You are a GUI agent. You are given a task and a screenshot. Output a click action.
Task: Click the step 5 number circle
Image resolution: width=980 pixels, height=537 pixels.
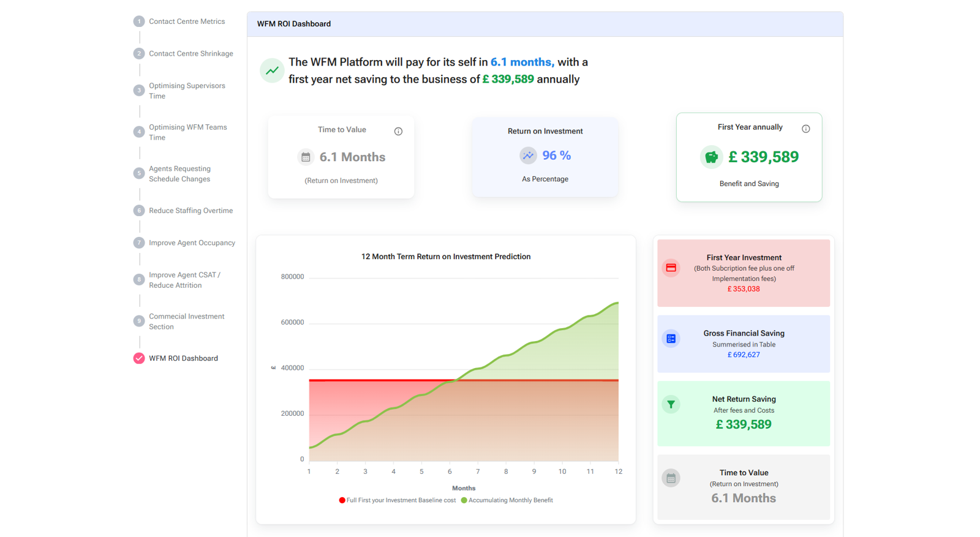click(139, 173)
